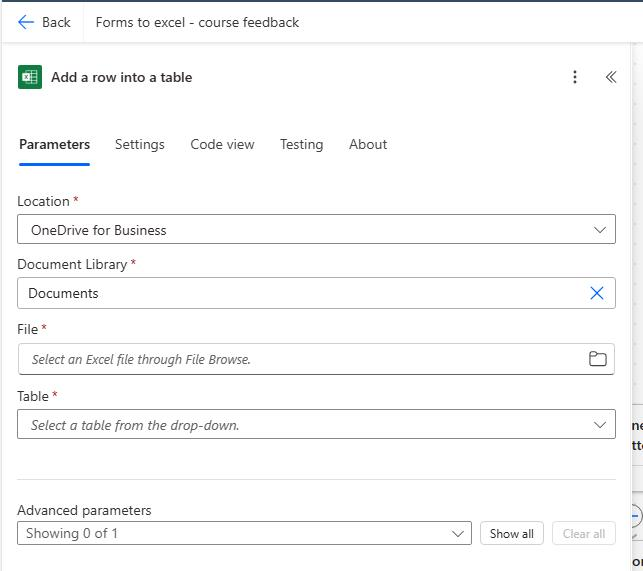The image size is (643, 571).
Task: Clear the Documents library value
Action: tap(597, 293)
